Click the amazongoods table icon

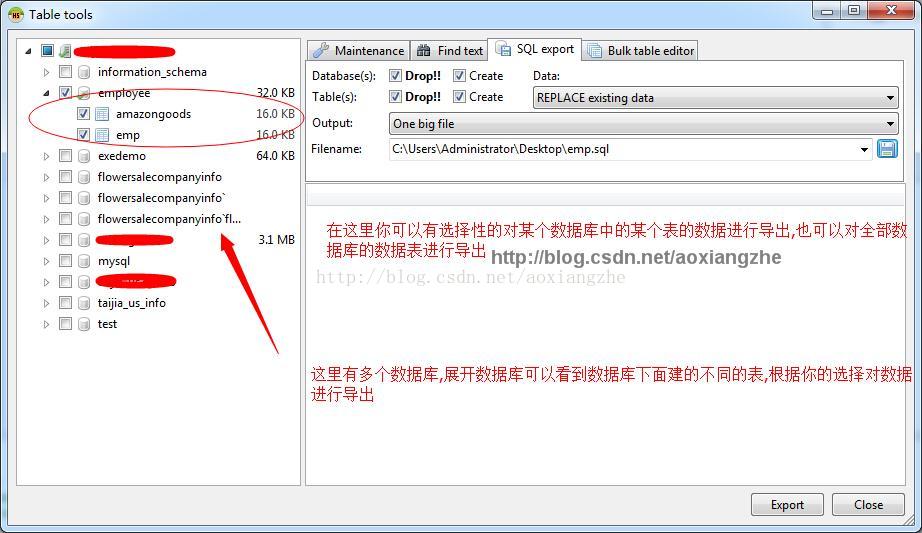(x=102, y=114)
